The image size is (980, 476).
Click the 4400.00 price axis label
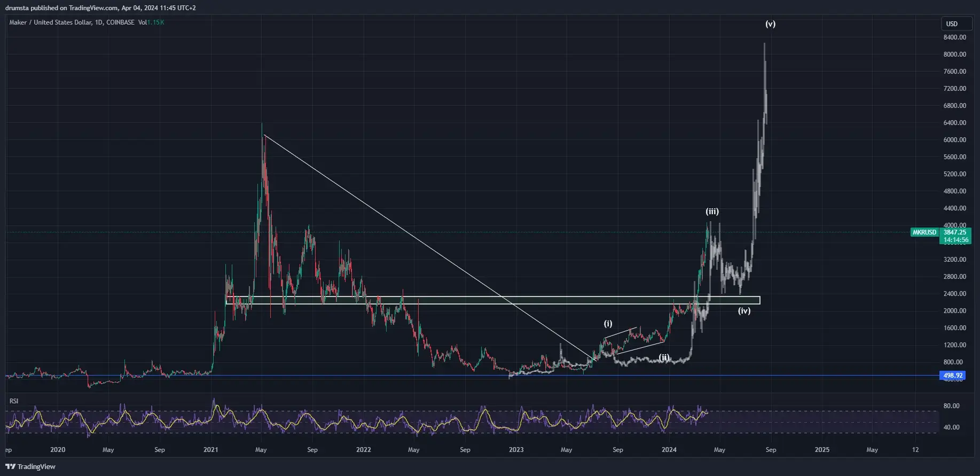point(954,208)
